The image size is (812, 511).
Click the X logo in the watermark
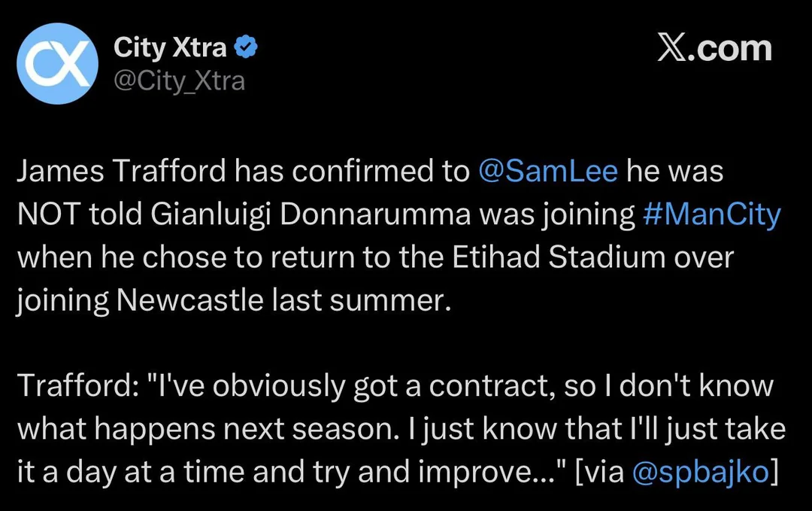(673, 48)
